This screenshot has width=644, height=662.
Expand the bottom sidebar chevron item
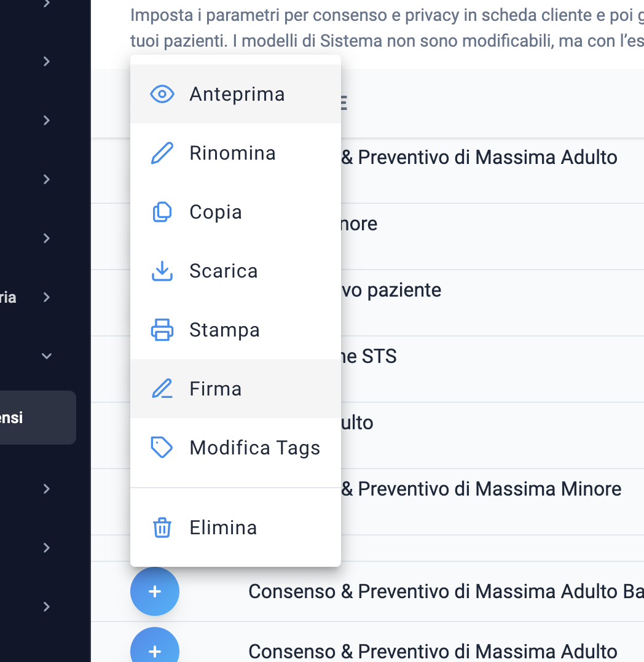pyautogui.click(x=47, y=607)
